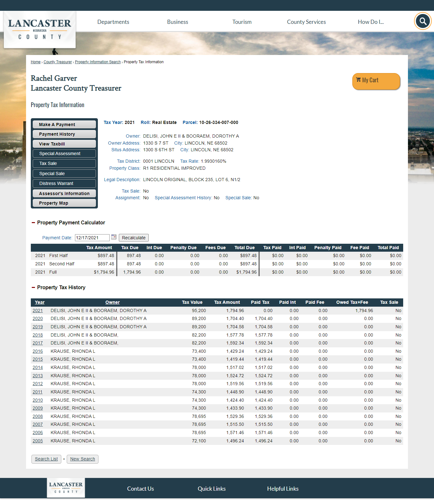Image resolution: width=434 pixels, height=504 pixels.
Task: Sort tax history by Owner column
Action: coord(112,302)
